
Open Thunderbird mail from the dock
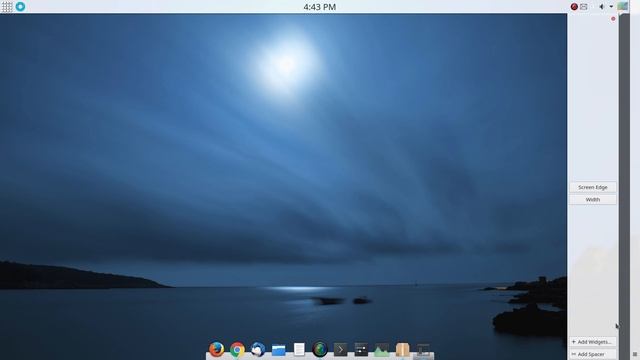(258, 350)
